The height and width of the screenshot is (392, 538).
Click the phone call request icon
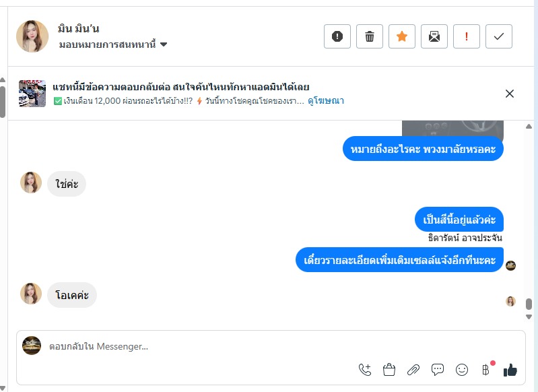point(365,369)
